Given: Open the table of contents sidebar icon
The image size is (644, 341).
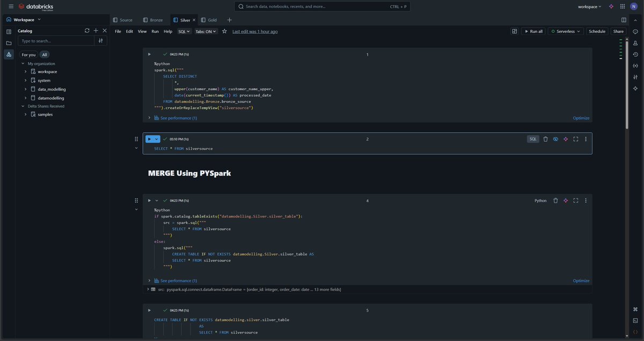Looking at the screenshot, I should point(9,32).
